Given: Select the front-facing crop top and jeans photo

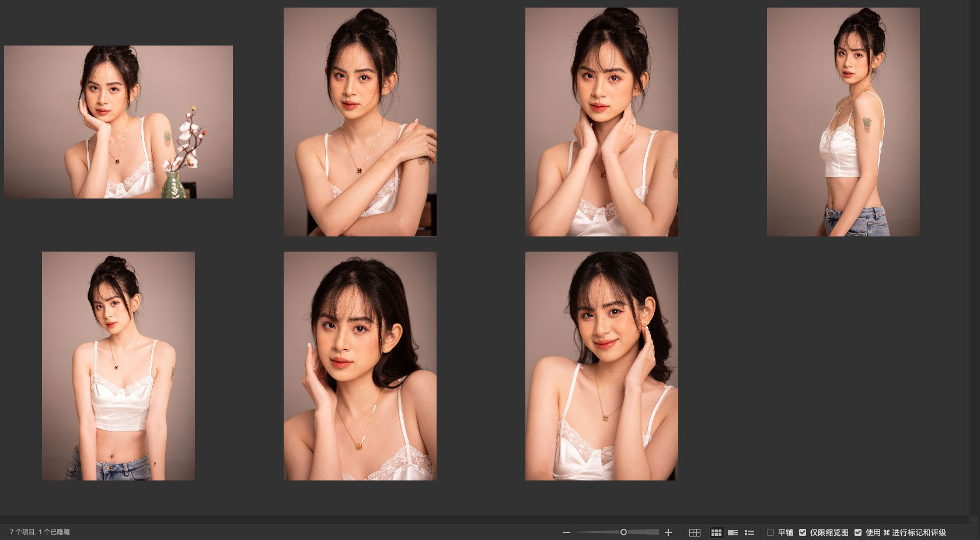Looking at the screenshot, I should coord(118,366).
